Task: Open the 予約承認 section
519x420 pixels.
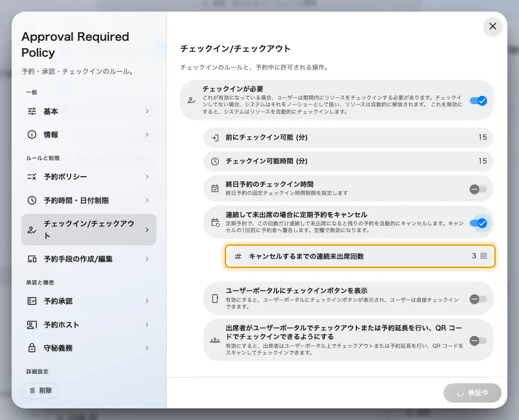Action: [x=89, y=301]
